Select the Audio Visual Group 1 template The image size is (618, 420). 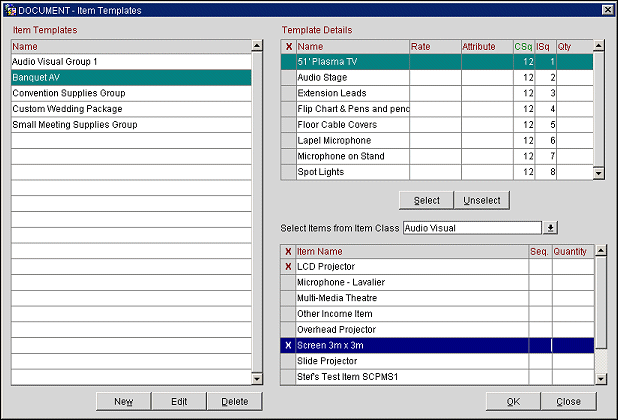pos(130,62)
